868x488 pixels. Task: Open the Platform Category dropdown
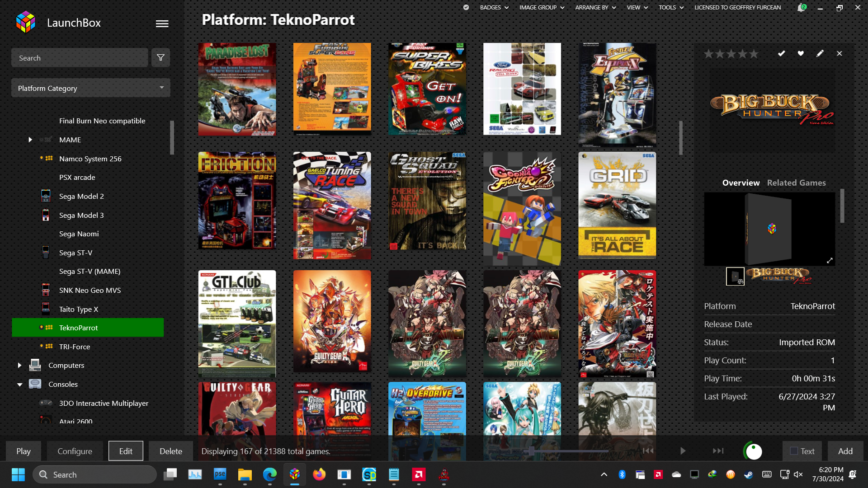[91, 88]
